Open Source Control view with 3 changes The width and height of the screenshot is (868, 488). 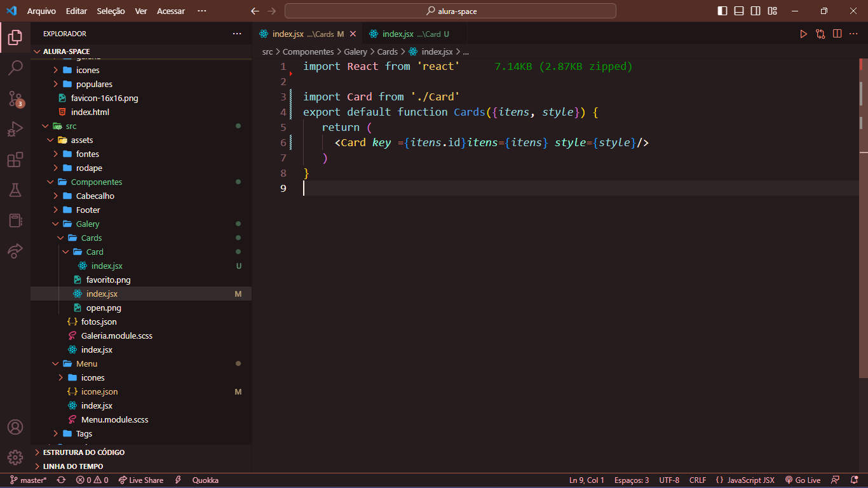tap(15, 98)
